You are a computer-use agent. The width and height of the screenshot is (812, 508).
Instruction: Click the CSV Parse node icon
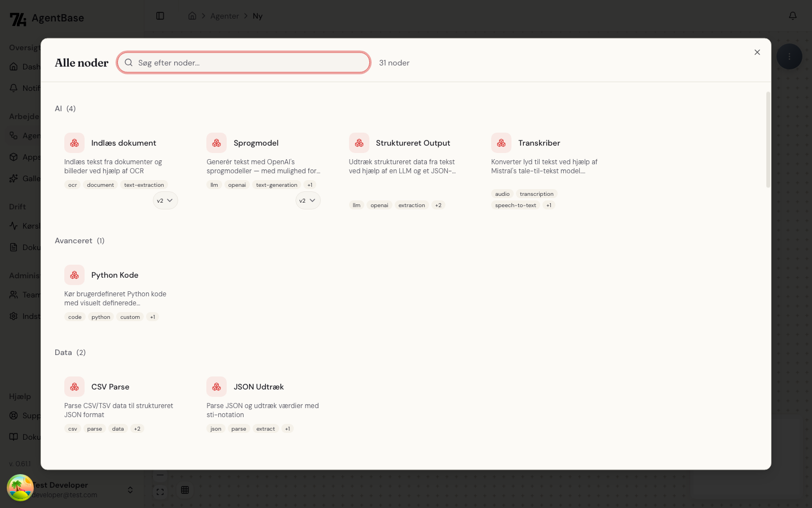(x=74, y=387)
